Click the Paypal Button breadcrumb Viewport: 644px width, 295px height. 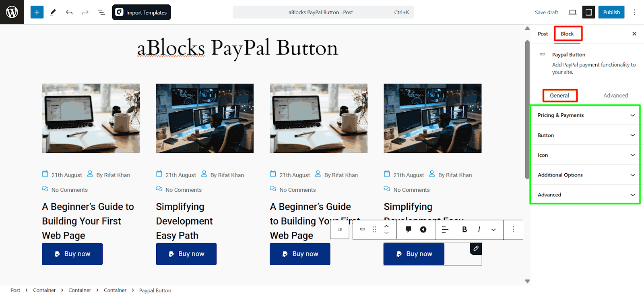tap(155, 290)
